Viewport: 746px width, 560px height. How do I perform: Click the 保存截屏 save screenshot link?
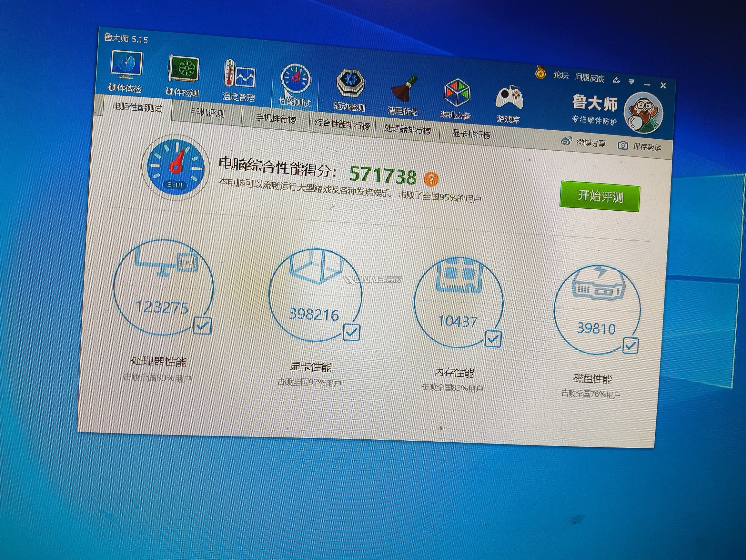click(x=647, y=146)
